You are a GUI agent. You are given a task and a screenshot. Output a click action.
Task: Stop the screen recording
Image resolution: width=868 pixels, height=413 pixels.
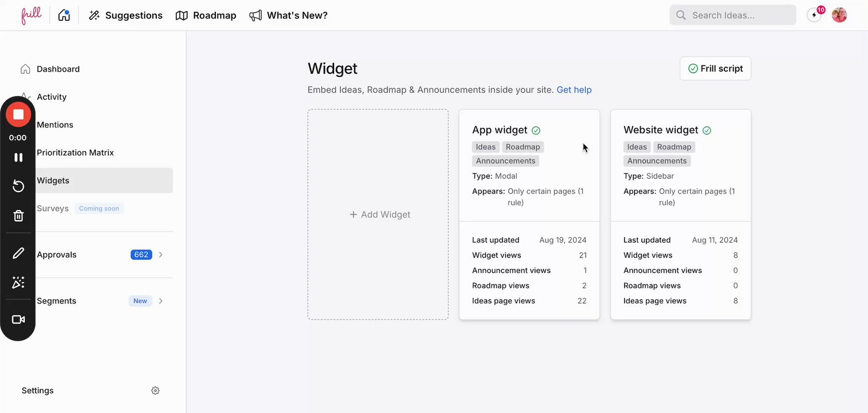pyautogui.click(x=18, y=115)
